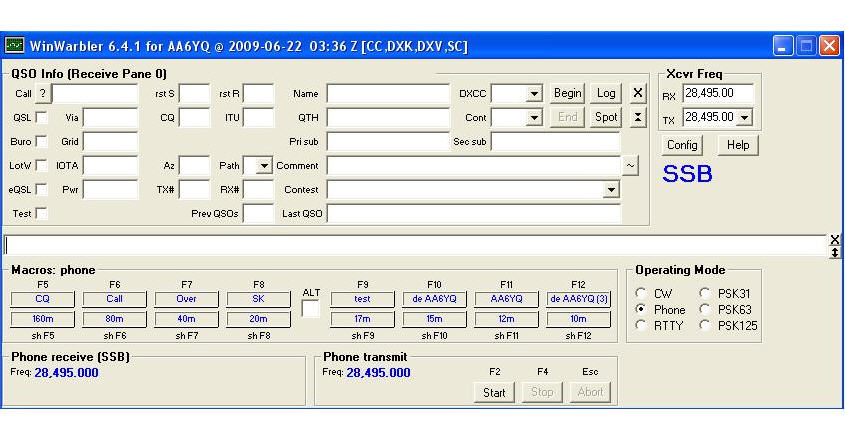
Task: Click the Start transmit button
Action: [494, 392]
